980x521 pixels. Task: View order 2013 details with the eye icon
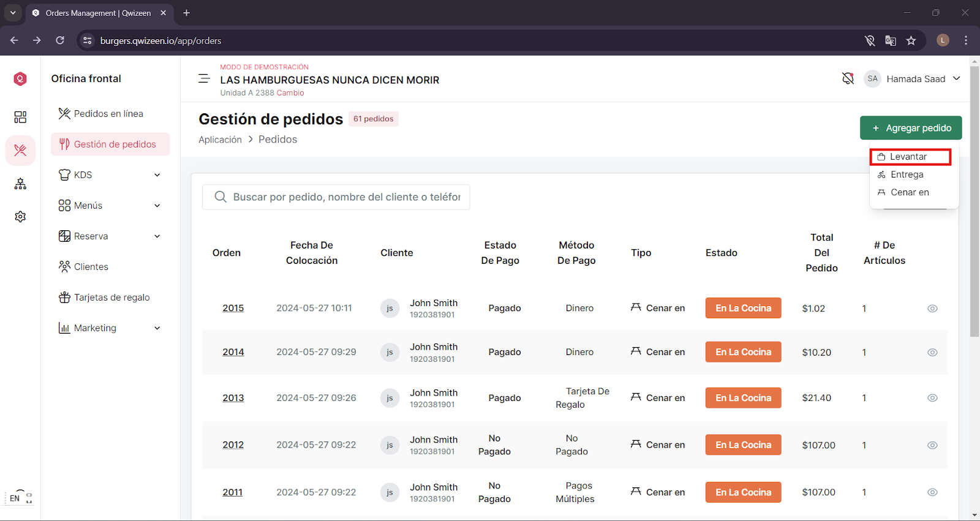point(932,398)
